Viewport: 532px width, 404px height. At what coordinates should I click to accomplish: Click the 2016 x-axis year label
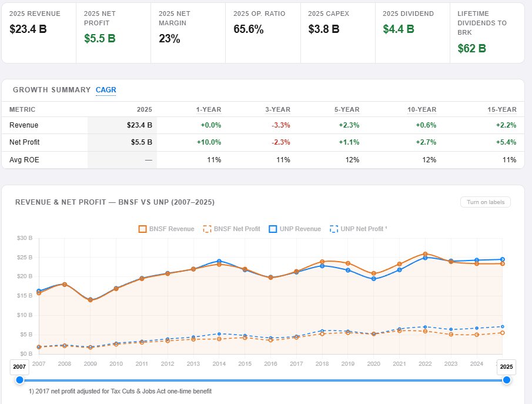(270, 363)
